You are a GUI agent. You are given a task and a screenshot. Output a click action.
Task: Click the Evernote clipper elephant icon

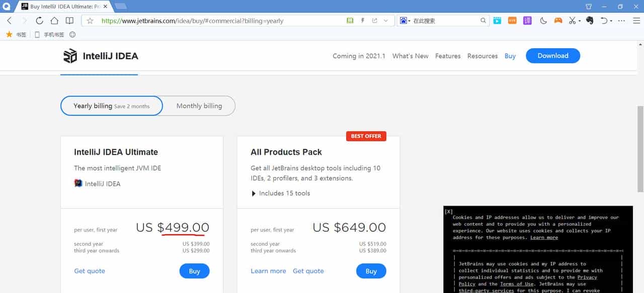pyautogui.click(x=590, y=21)
